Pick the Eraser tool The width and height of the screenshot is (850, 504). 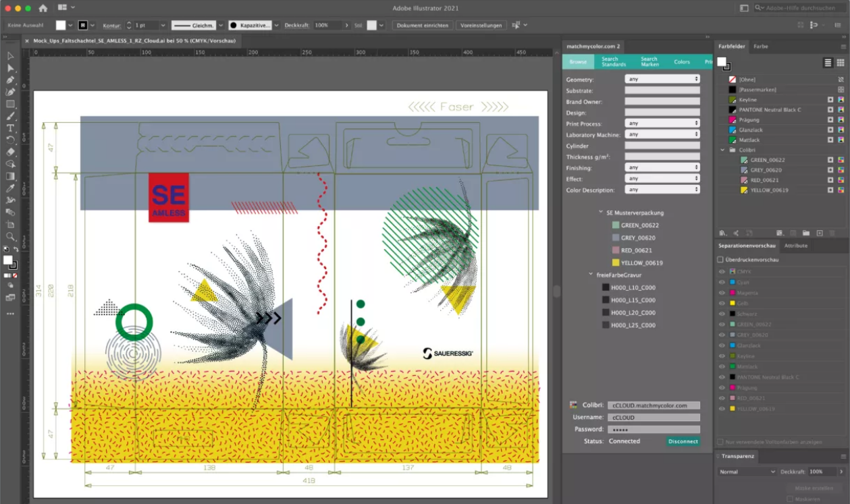[10, 152]
